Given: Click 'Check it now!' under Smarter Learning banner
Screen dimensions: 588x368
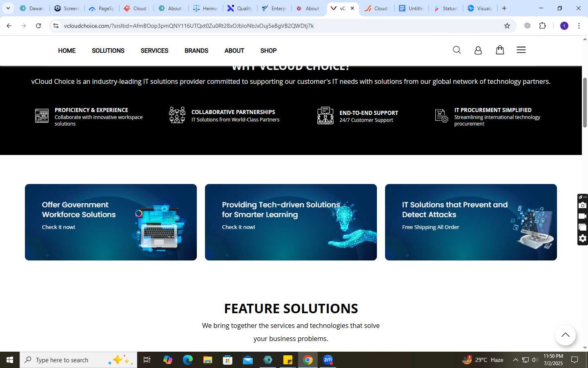Looking at the screenshot, I should point(238,227).
